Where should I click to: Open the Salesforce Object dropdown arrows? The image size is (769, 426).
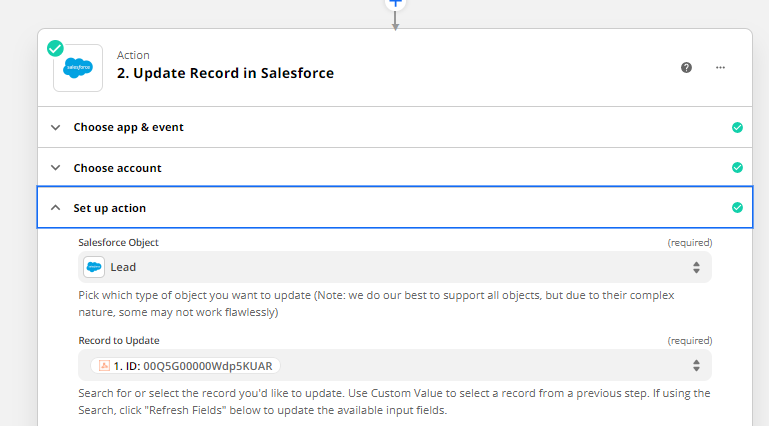[696, 267]
